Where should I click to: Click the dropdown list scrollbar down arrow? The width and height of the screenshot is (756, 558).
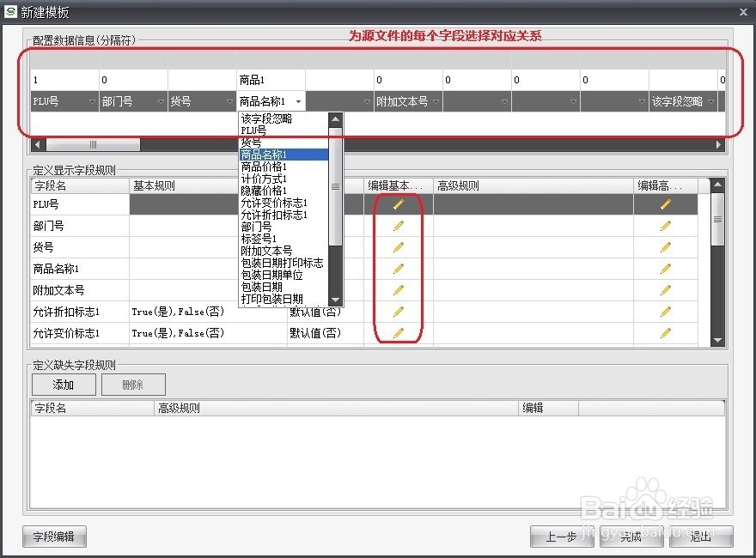click(x=333, y=300)
